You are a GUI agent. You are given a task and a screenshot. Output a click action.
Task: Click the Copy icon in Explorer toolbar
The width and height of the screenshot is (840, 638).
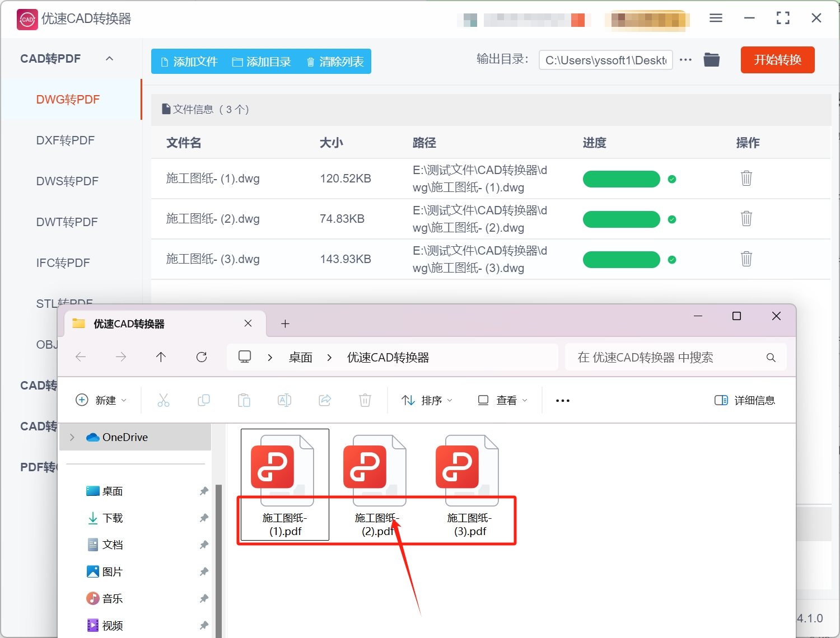[x=204, y=400]
